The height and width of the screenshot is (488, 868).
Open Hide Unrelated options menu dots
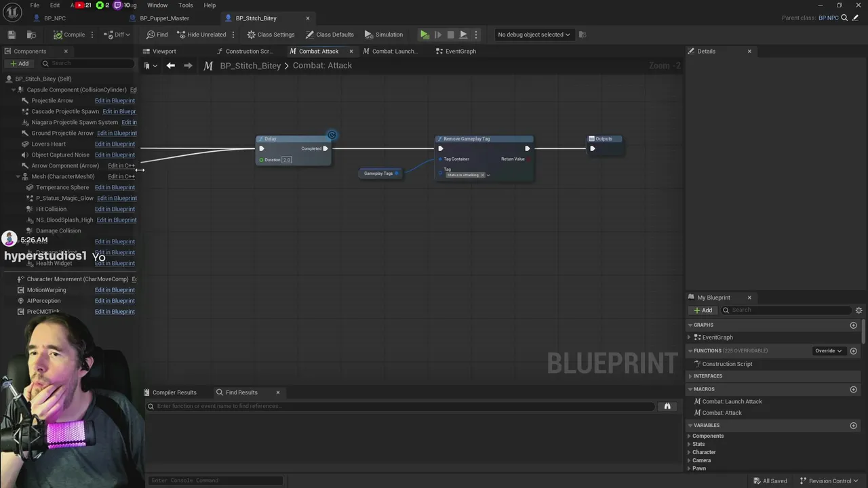point(233,35)
